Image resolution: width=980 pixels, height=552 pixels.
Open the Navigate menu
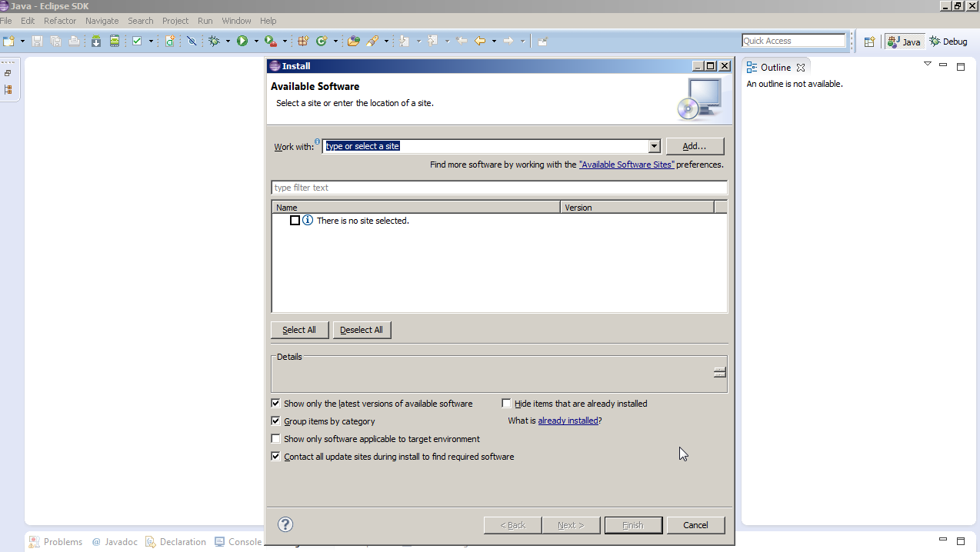click(102, 21)
